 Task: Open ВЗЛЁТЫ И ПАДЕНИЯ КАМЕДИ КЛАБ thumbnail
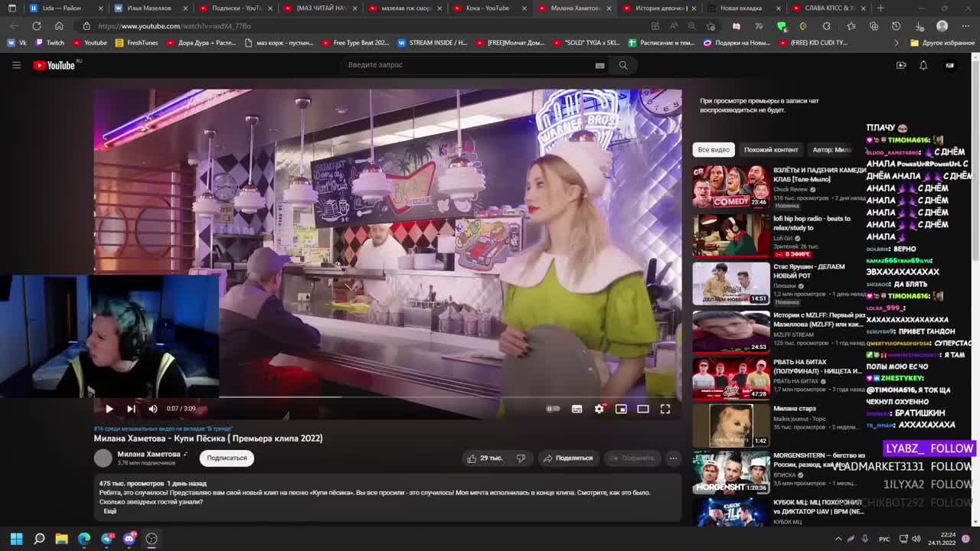click(731, 187)
